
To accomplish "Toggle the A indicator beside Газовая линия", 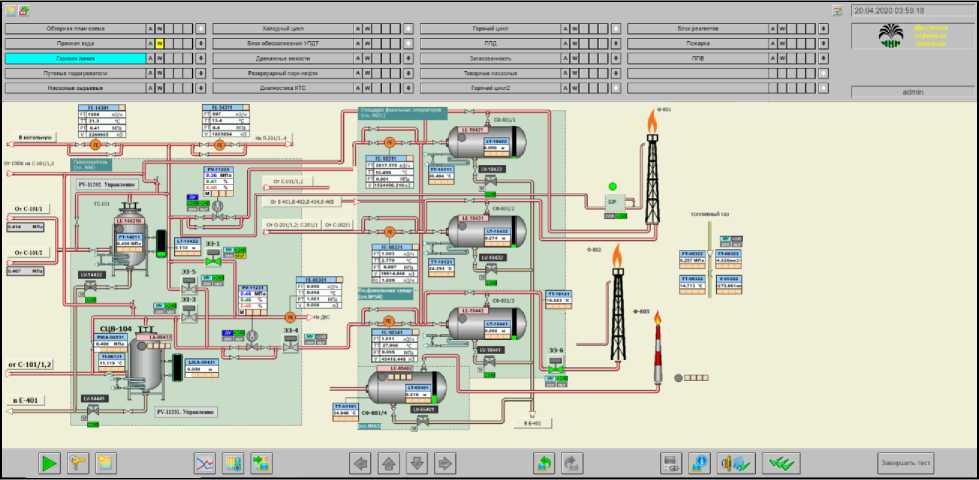I will point(150,59).
